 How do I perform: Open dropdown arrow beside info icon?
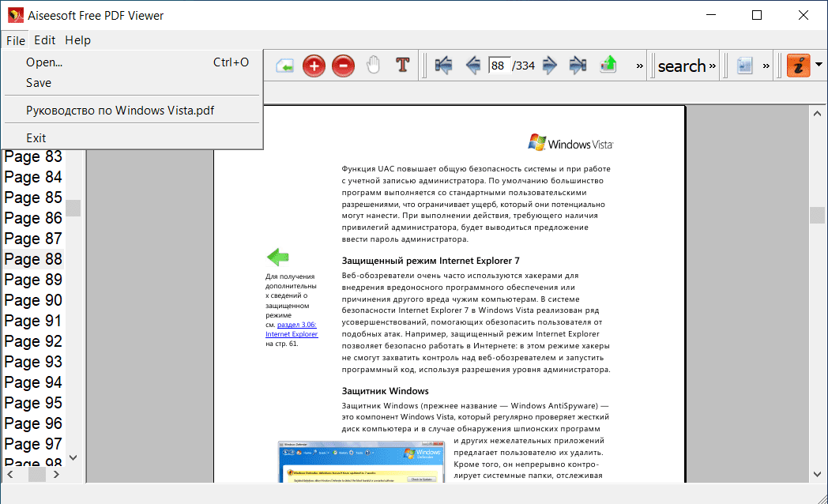(819, 65)
